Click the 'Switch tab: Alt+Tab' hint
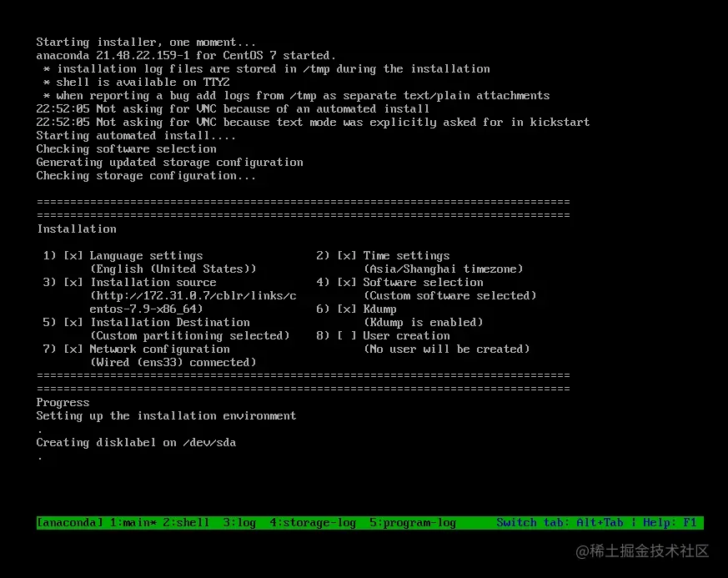The height and width of the screenshot is (578, 728). [x=560, y=522]
